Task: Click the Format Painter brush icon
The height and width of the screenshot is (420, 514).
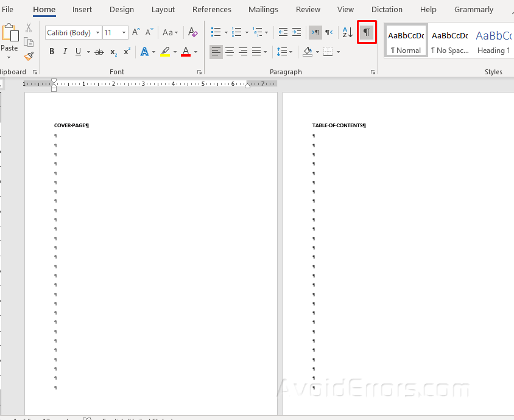Action: coord(29,57)
